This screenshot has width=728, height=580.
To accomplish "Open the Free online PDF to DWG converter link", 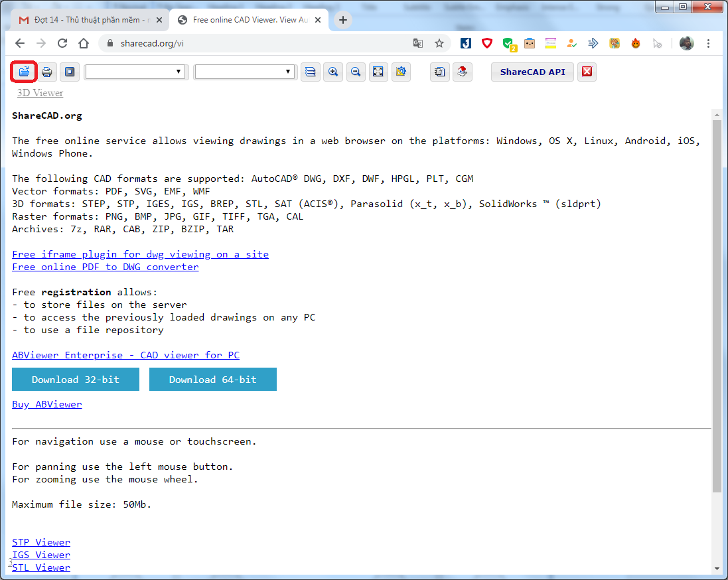I will point(105,267).
